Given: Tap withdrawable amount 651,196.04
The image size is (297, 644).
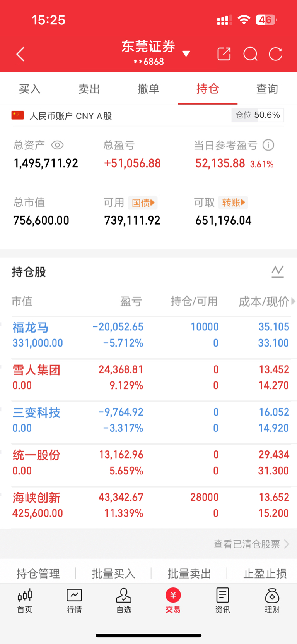Looking at the screenshot, I should (x=224, y=221).
